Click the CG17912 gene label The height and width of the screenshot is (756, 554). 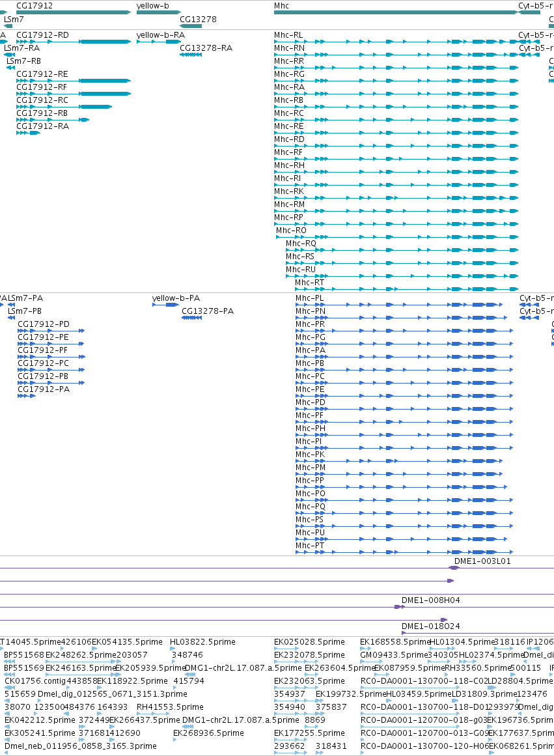pos(35,6)
